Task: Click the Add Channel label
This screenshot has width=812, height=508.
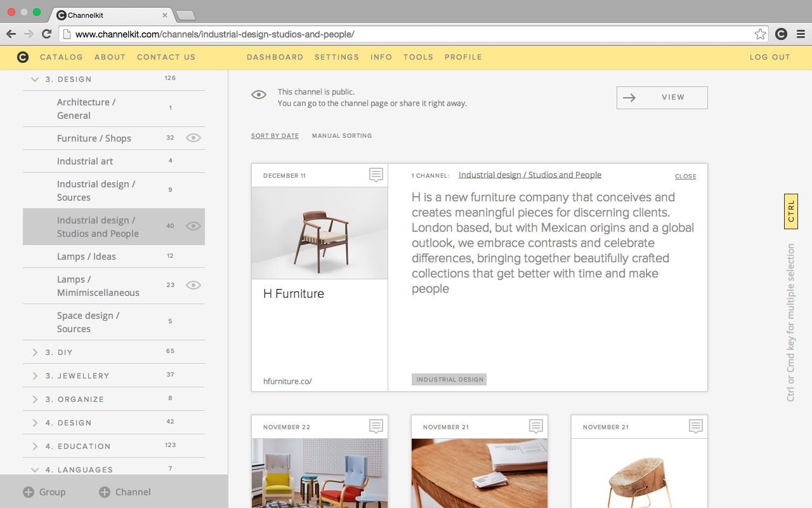Action: pos(133,492)
